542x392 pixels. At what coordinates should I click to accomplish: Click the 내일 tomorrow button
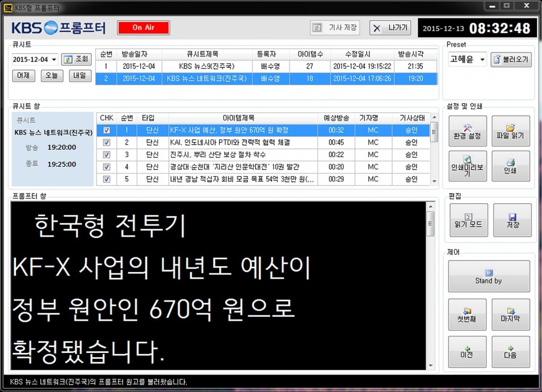coord(80,76)
